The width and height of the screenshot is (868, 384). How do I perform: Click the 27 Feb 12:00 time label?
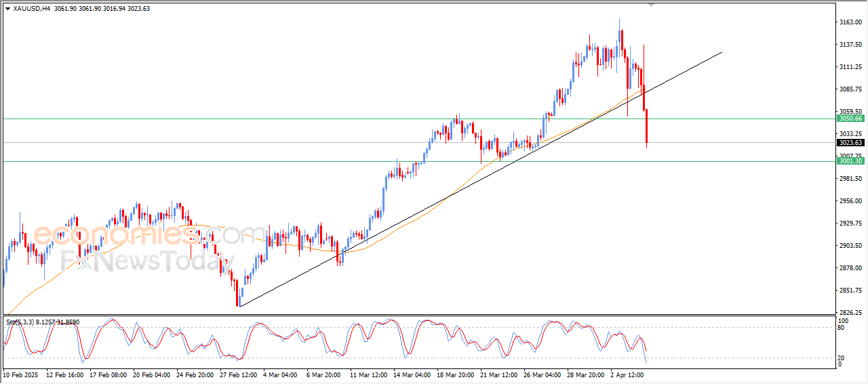(239, 374)
